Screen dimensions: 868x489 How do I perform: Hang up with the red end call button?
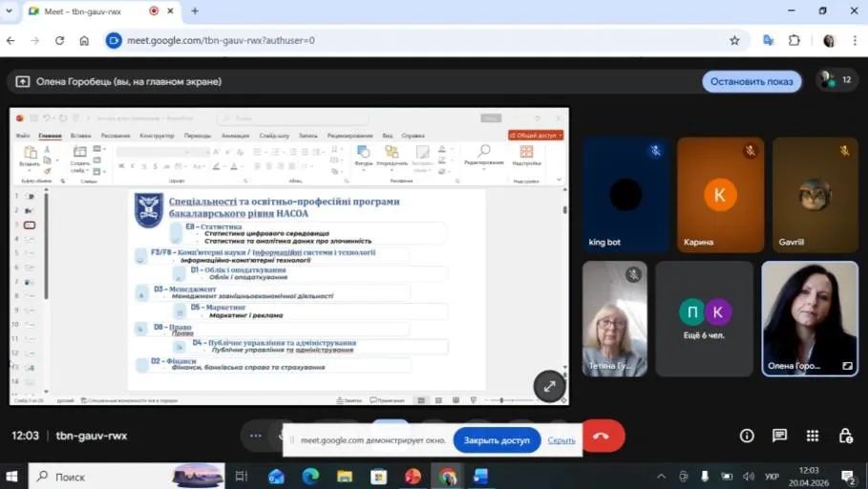[x=601, y=436]
